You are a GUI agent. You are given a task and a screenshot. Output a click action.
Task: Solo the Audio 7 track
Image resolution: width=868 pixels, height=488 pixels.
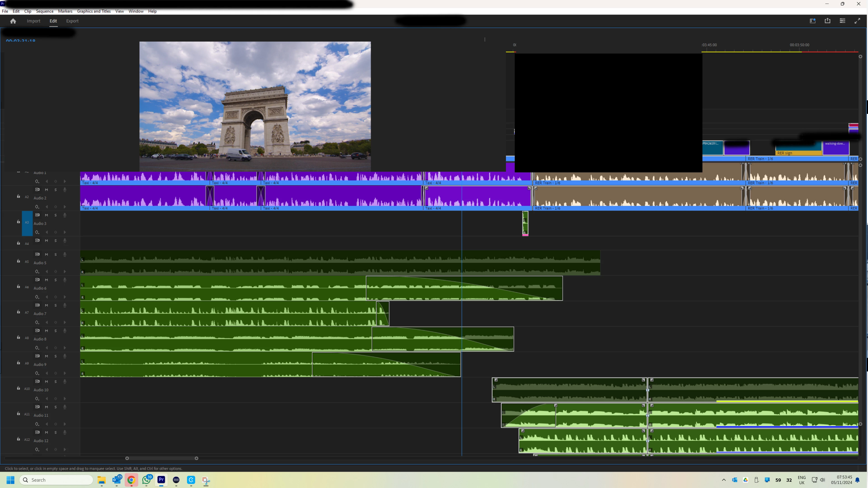pyautogui.click(x=56, y=305)
